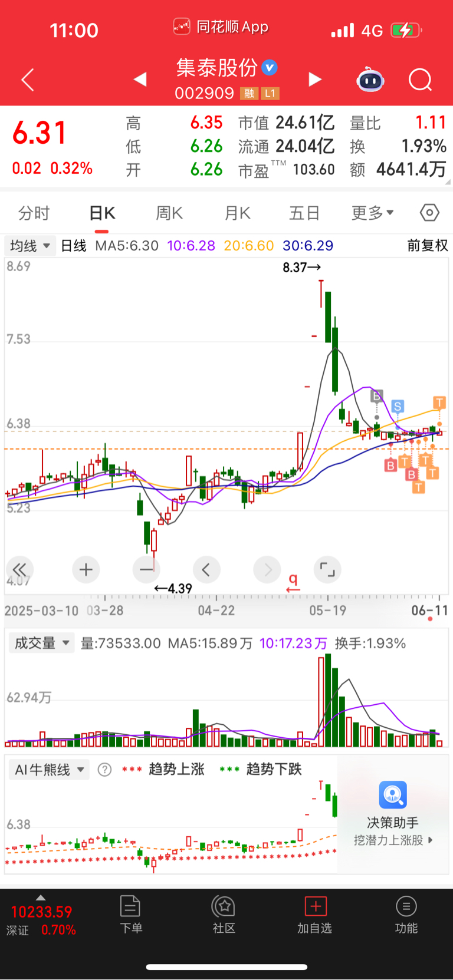Viewport: 453px width, 980px height.
Task: Open 下单 order icon
Action: (x=130, y=906)
